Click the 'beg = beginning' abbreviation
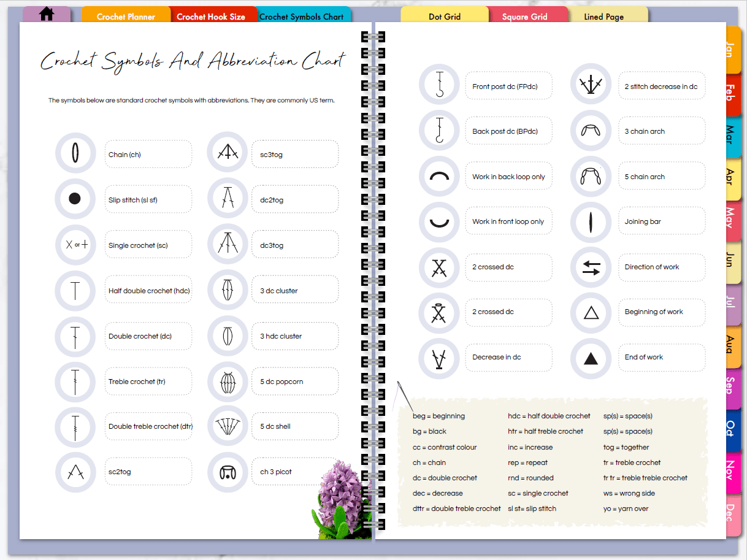 coord(439,416)
